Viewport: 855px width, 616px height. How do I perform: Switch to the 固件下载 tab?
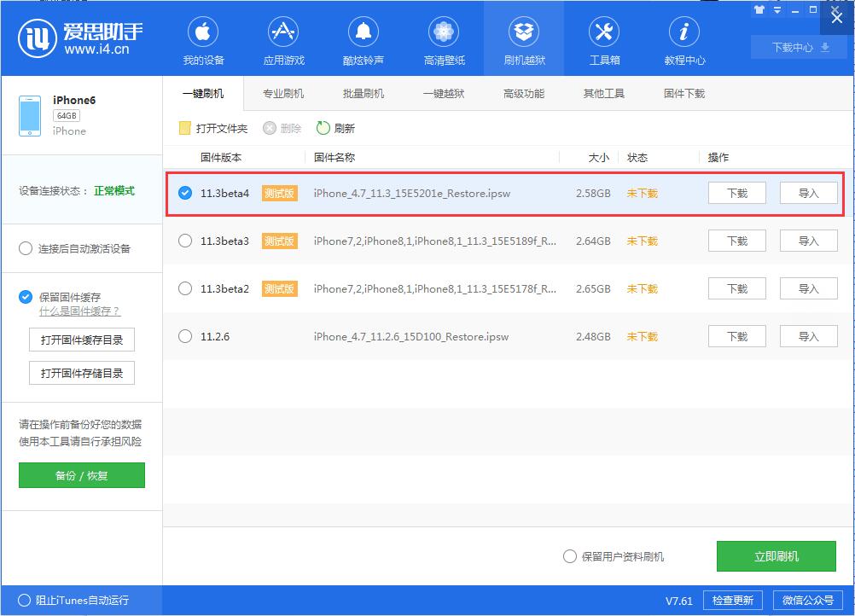[x=683, y=94]
